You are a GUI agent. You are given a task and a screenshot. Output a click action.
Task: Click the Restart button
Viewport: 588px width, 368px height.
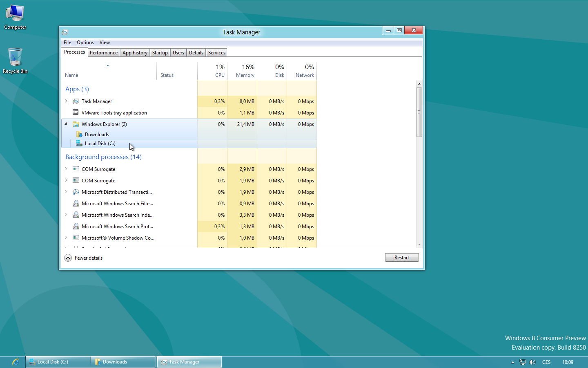click(402, 258)
